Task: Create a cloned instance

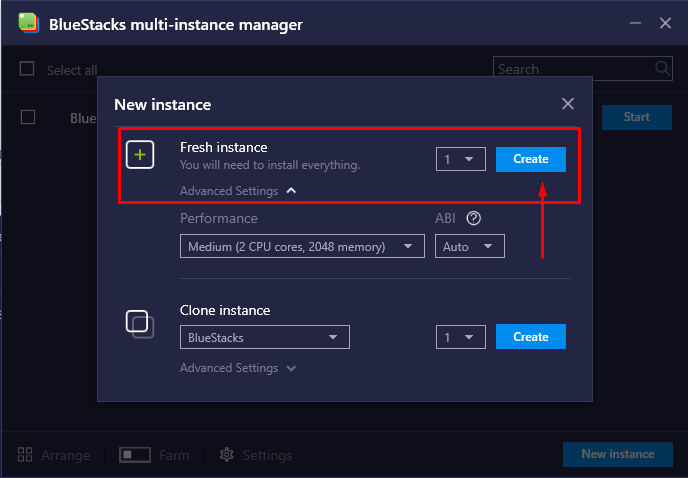Action: (x=531, y=337)
